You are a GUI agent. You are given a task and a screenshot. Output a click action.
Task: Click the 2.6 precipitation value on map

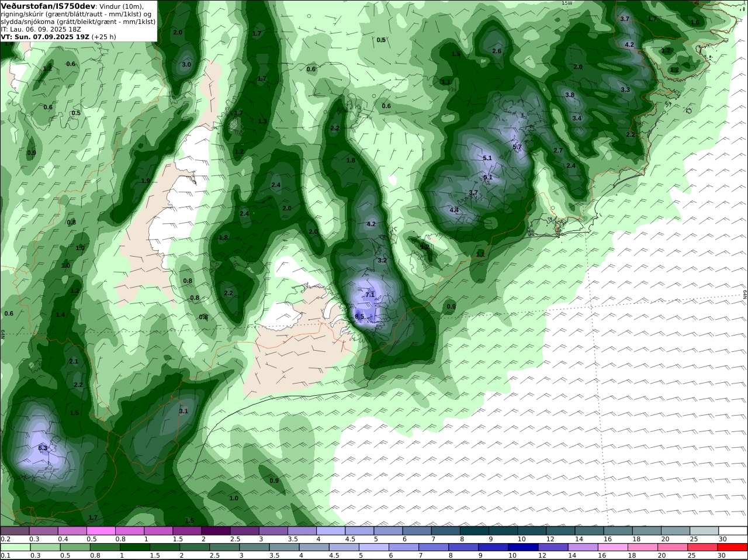click(497, 51)
